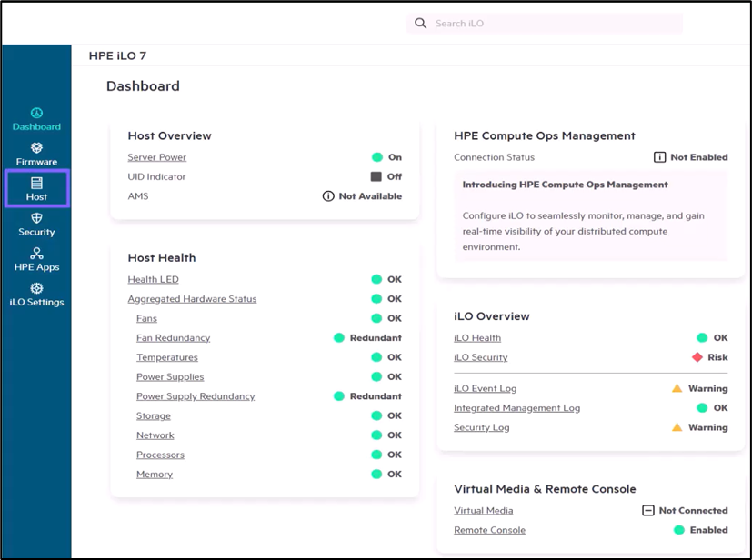Click the Host Overview card title
The height and width of the screenshot is (560, 752).
tap(169, 135)
